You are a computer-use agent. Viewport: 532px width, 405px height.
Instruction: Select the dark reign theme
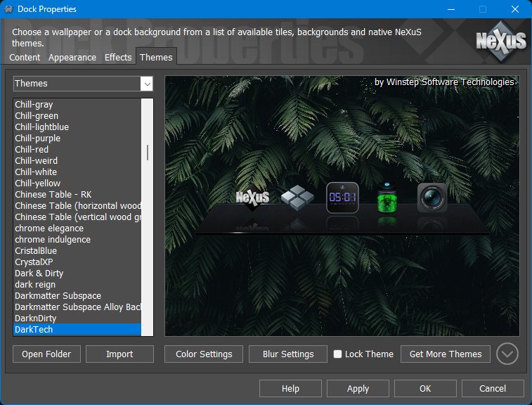coord(77,285)
